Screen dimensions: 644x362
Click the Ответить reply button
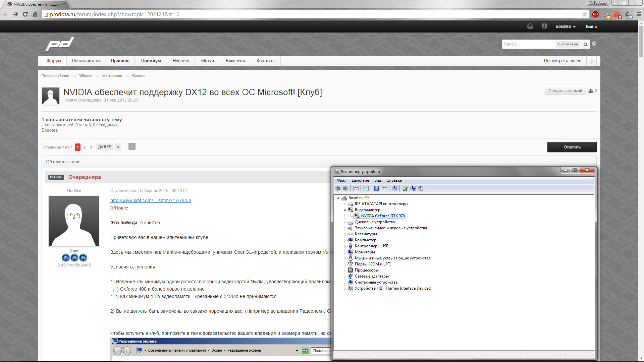click(x=572, y=147)
